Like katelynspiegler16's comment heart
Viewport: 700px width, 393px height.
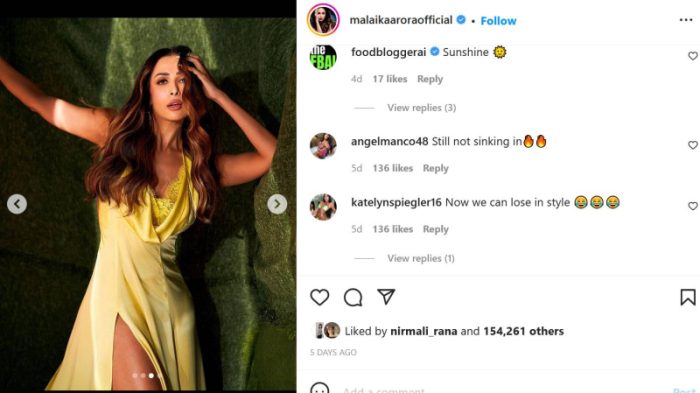tap(692, 206)
